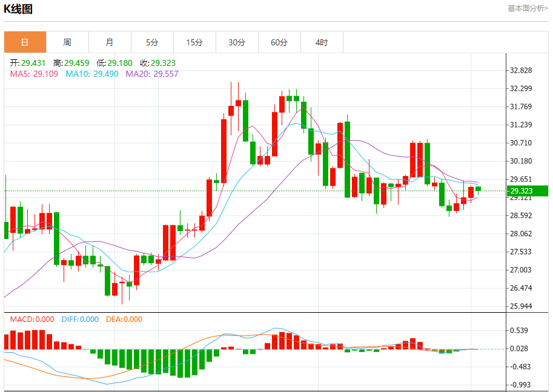Open the 基本面分析 link
553x392 pixels.
tap(528, 8)
